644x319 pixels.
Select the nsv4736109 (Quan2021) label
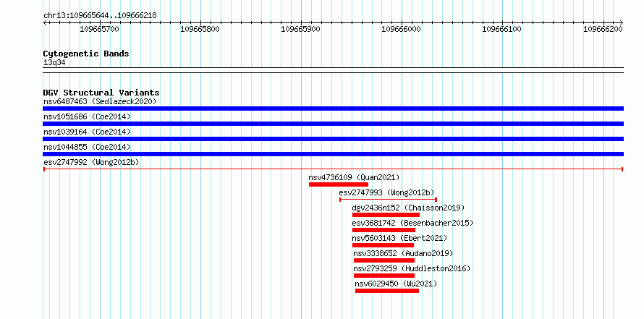coord(354,177)
